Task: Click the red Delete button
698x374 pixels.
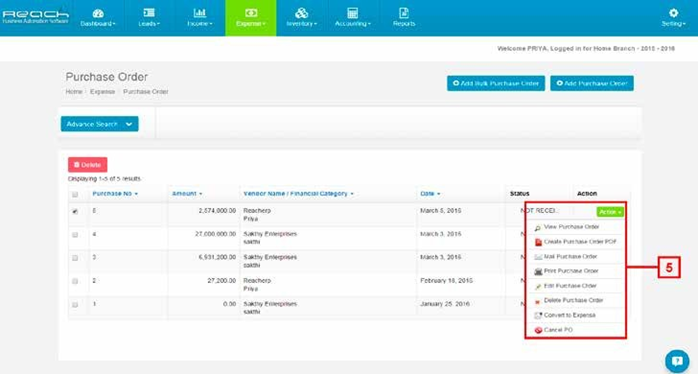Action: click(x=87, y=165)
